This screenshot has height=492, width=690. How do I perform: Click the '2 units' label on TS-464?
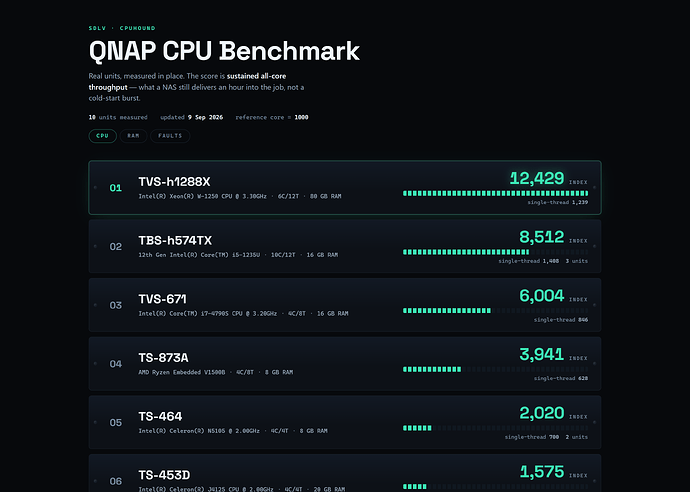[x=576, y=437]
